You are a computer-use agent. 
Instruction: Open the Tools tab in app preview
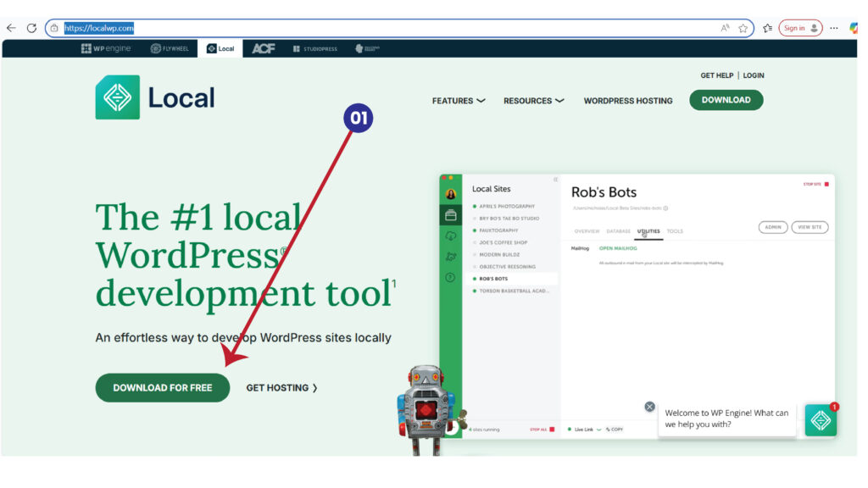click(675, 231)
